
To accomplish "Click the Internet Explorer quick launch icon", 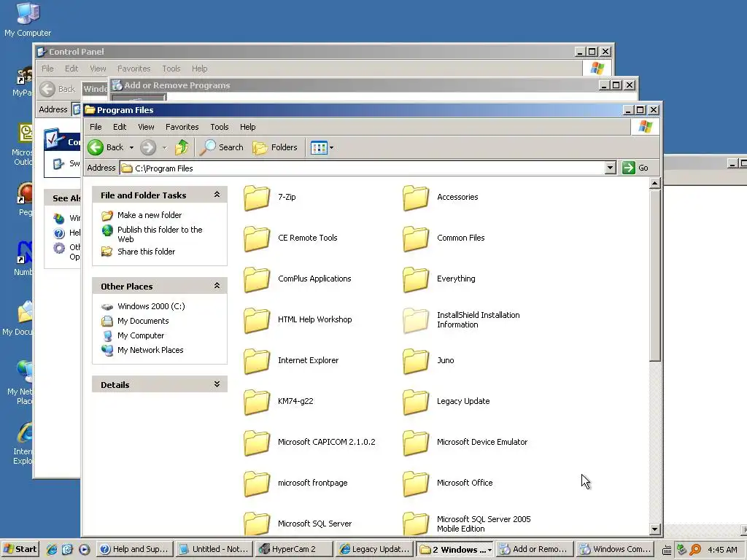I will click(52, 549).
